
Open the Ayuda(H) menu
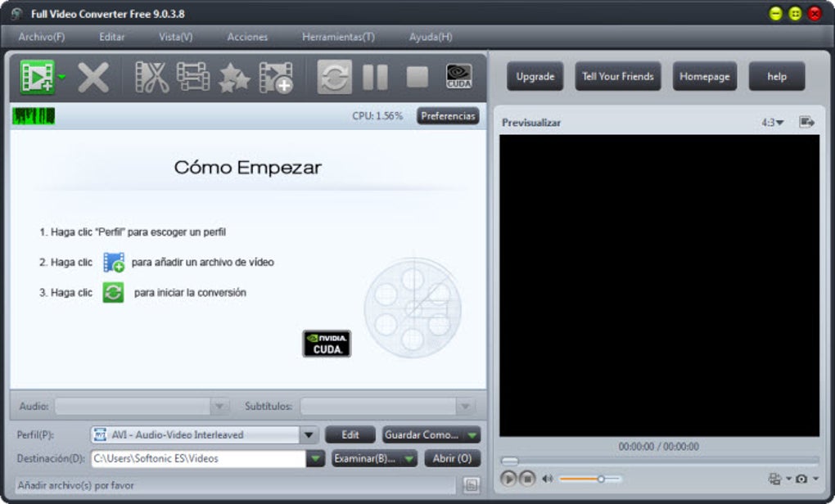tap(431, 37)
